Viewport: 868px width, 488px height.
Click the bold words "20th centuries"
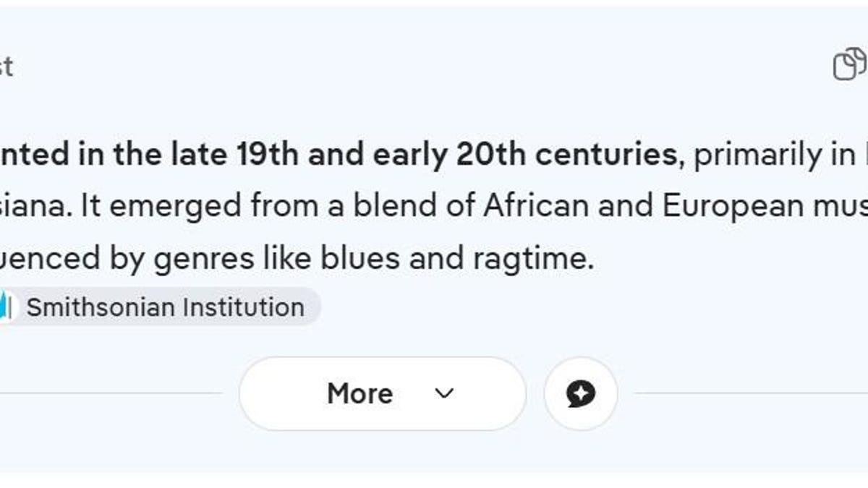[566, 155]
